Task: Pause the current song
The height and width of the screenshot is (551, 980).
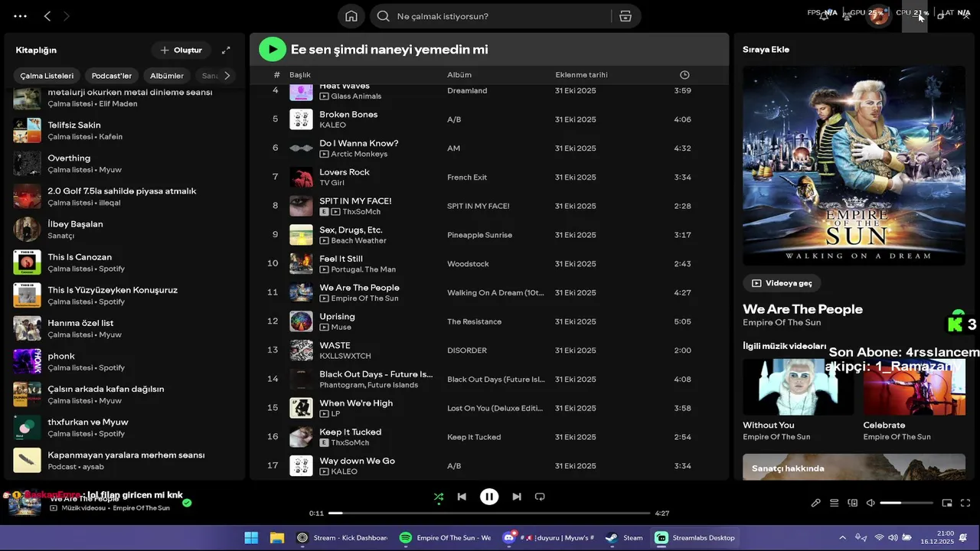Action: click(x=489, y=497)
